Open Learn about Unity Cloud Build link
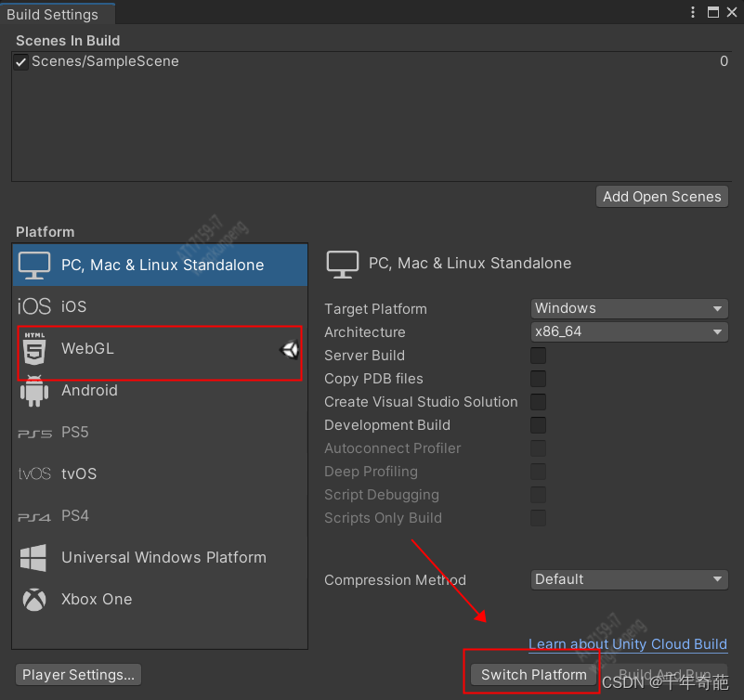Viewport: 744px width, 700px height. pyautogui.click(x=628, y=644)
